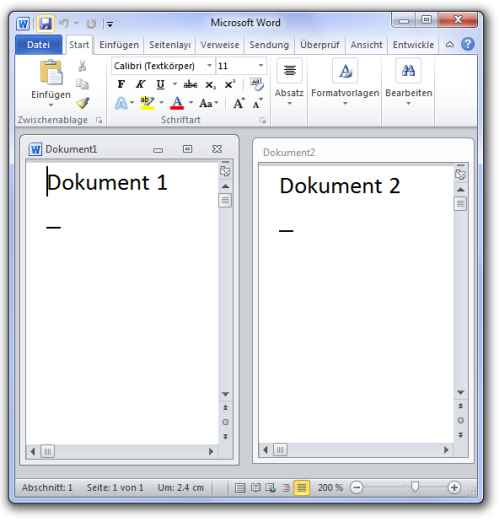Click Shrink Font small A icon
The image size is (500, 522).
(x=257, y=104)
